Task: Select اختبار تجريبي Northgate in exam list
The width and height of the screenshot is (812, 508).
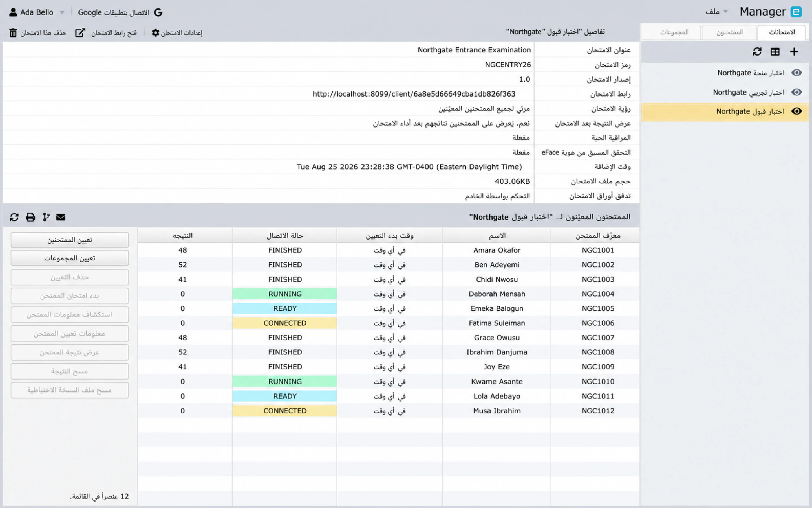Action: click(x=725, y=92)
